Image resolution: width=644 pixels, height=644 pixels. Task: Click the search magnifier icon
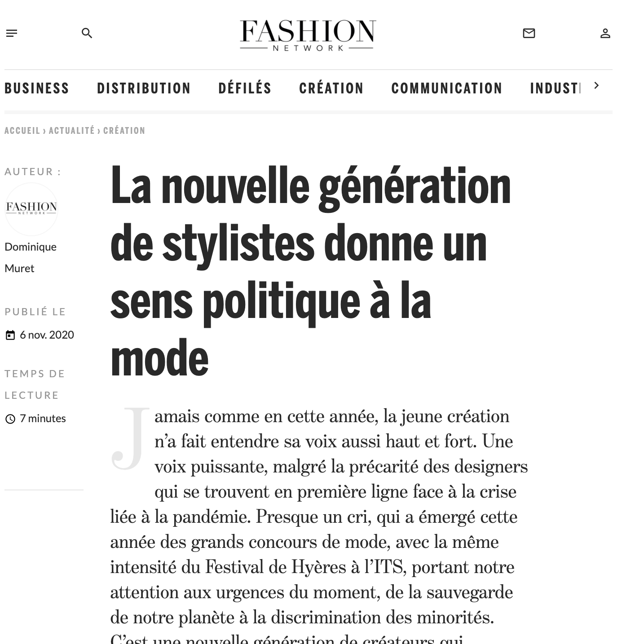pyautogui.click(x=87, y=33)
